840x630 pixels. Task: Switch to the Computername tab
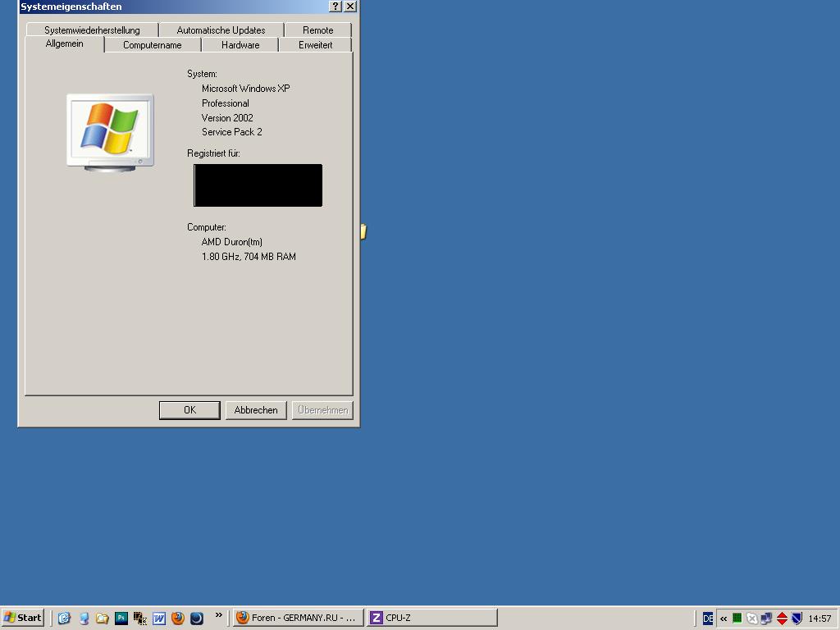[152, 45]
